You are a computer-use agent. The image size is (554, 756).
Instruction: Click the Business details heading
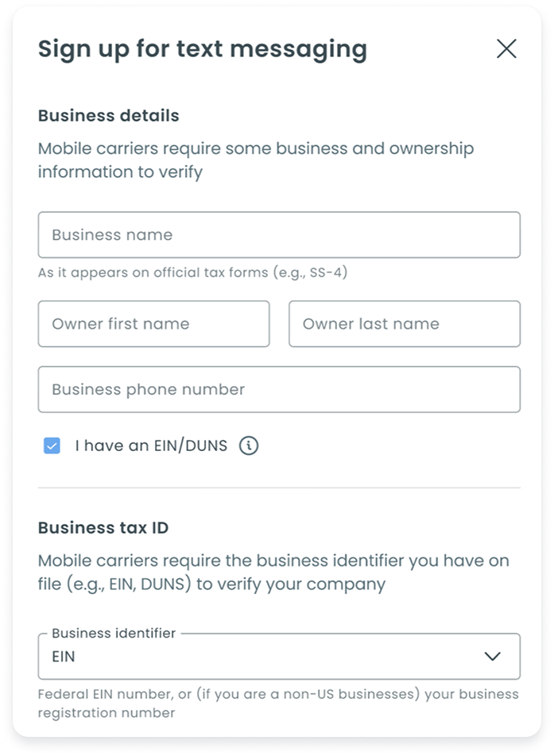click(109, 116)
